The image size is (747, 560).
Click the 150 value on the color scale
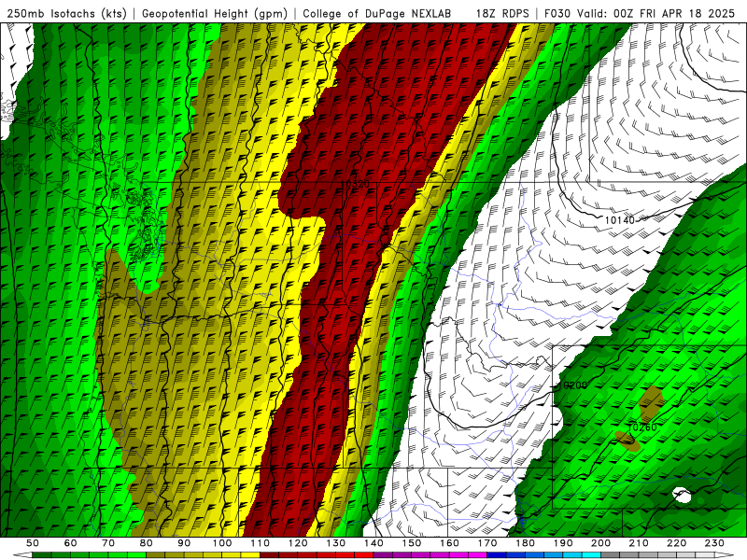pyautogui.click(x=412, y=543)
